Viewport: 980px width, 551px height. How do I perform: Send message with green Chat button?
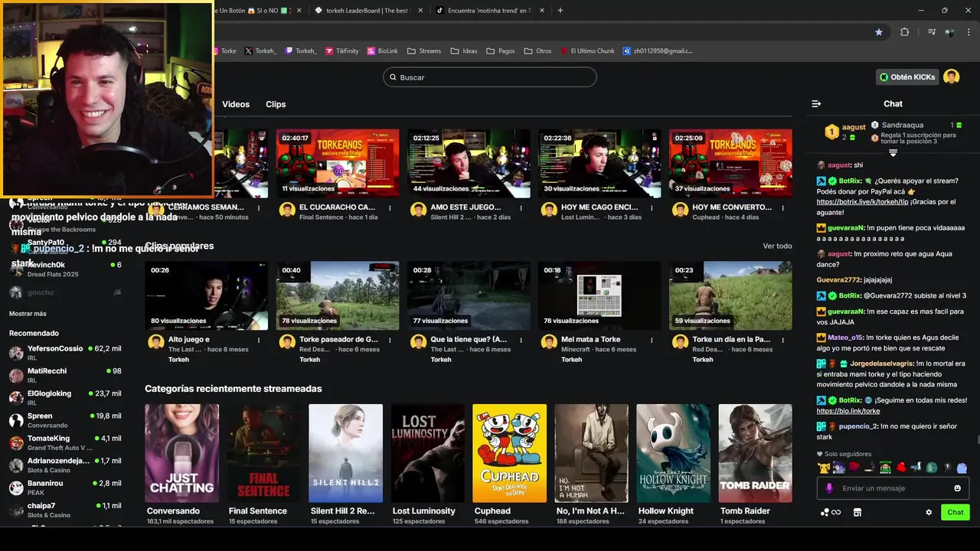[x=955, y=513]
